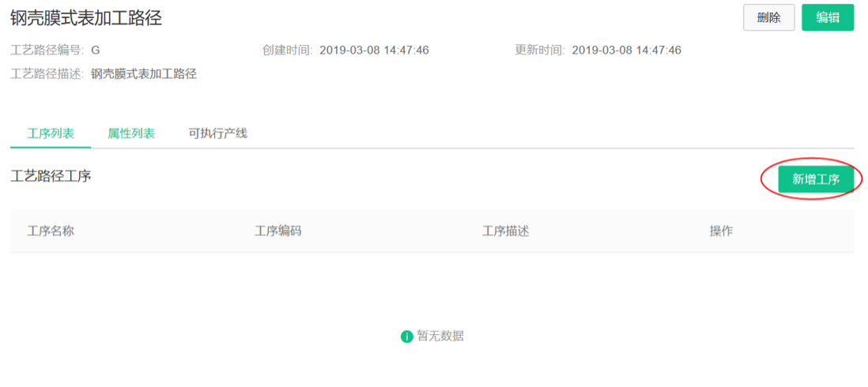
Task: Click the 更新时间 timestamp value
Action: (x=627, y=51)
